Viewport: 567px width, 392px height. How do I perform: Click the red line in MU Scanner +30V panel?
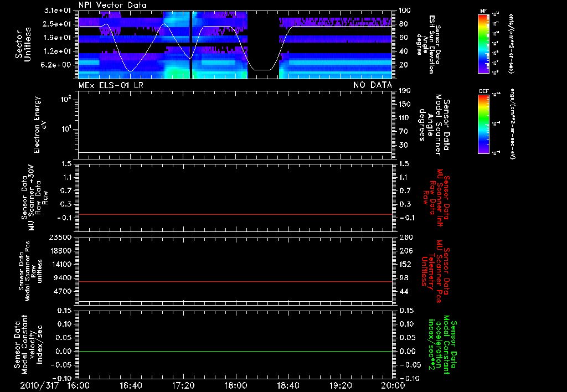[235, 214]
